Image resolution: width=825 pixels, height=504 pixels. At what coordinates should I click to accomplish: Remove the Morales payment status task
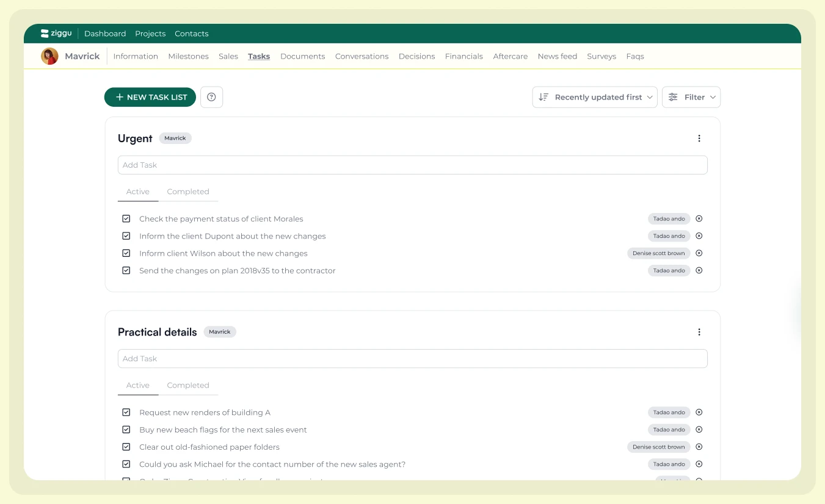coord(699,218)
